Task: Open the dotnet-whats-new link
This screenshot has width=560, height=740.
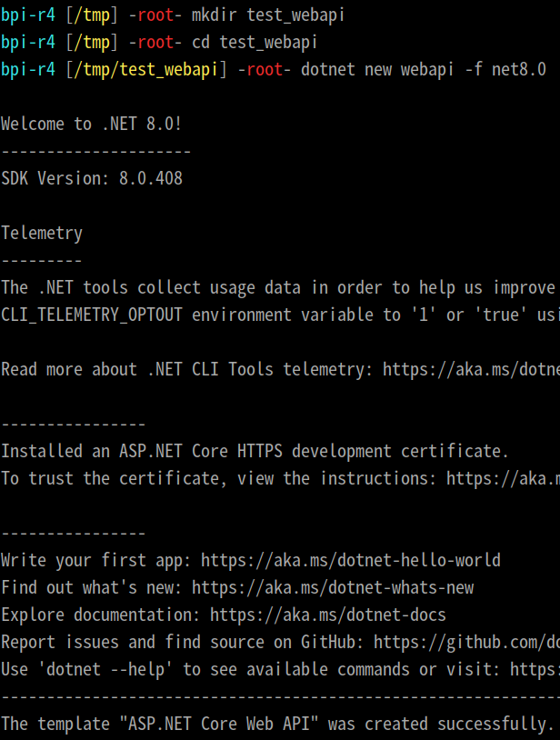Action: point(333,587)
